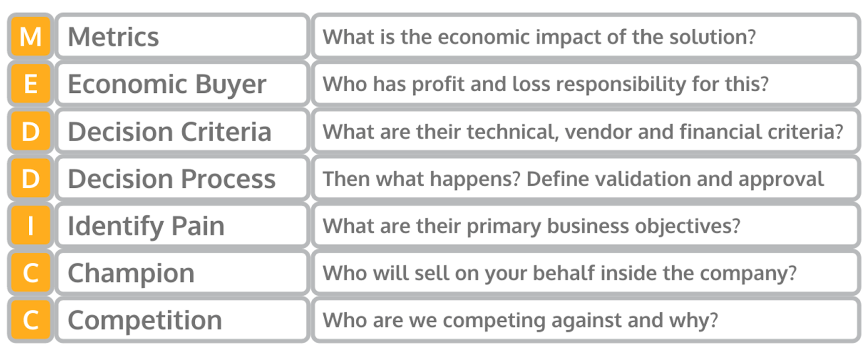This screenshot has width=868, height=353.
Task: Select the orange D tile beside Decision Criteria
Action: [x=30, y=131]
